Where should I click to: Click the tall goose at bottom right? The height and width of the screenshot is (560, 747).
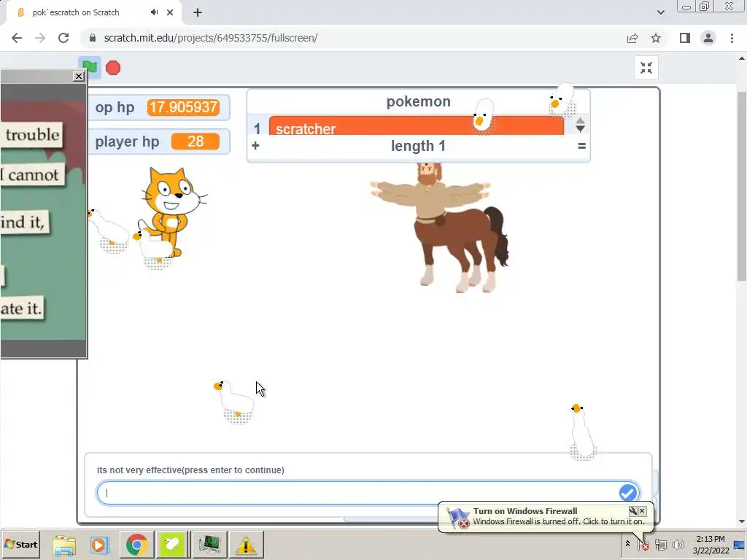581,432
